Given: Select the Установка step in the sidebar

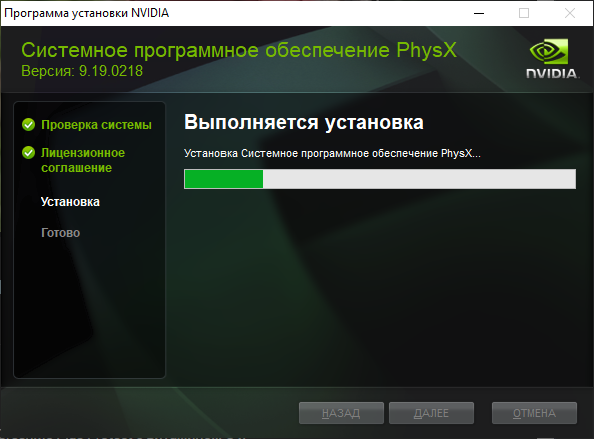Looking at the screenshot, I should coord(70,202).
